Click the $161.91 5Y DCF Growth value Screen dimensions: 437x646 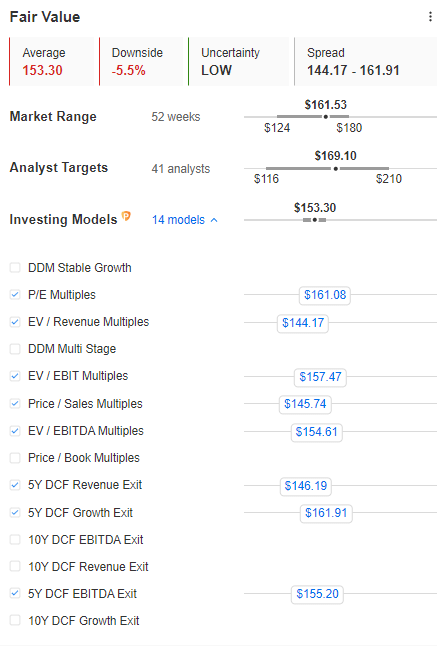coord(326,513)
